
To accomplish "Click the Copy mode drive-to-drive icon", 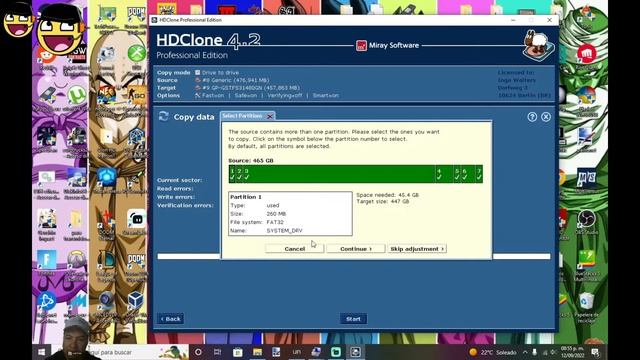I will click(x=198, y=72).
